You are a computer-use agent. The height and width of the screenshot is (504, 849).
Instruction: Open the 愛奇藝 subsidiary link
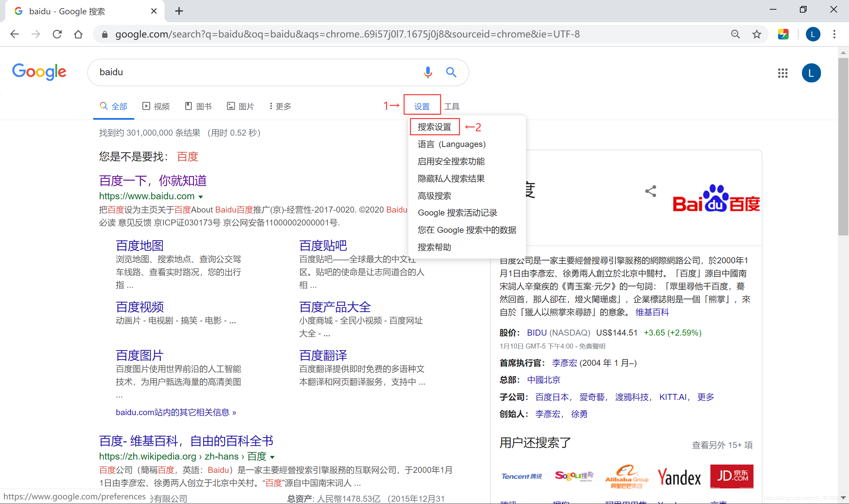click(592, 397)
